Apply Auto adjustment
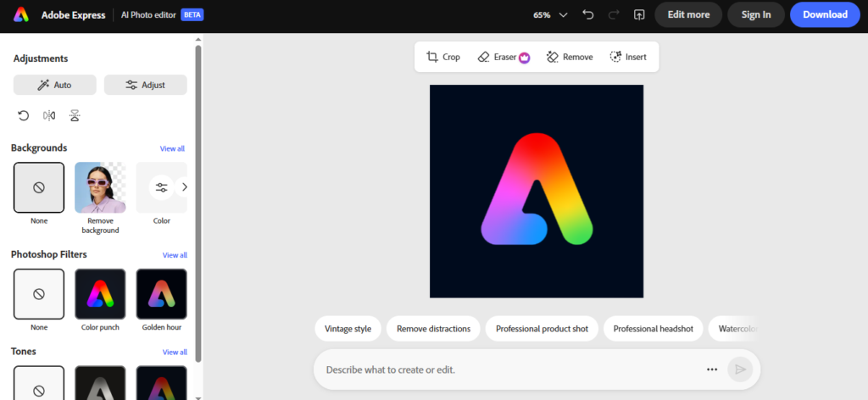The width and height of the screenshot is (868, 400). click(x=55, y=85)
